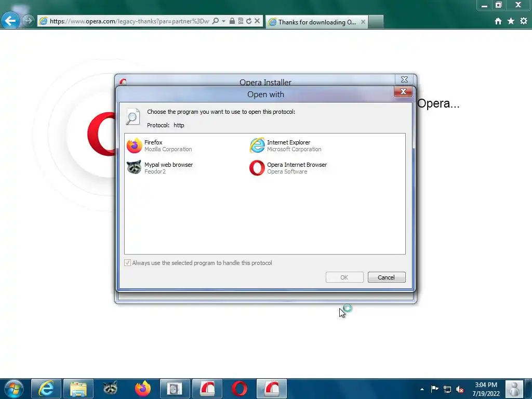The width and height of the screenshot is (532, 399).
Task: Open Favorites with the star icon
Action: tap(511, 21)
